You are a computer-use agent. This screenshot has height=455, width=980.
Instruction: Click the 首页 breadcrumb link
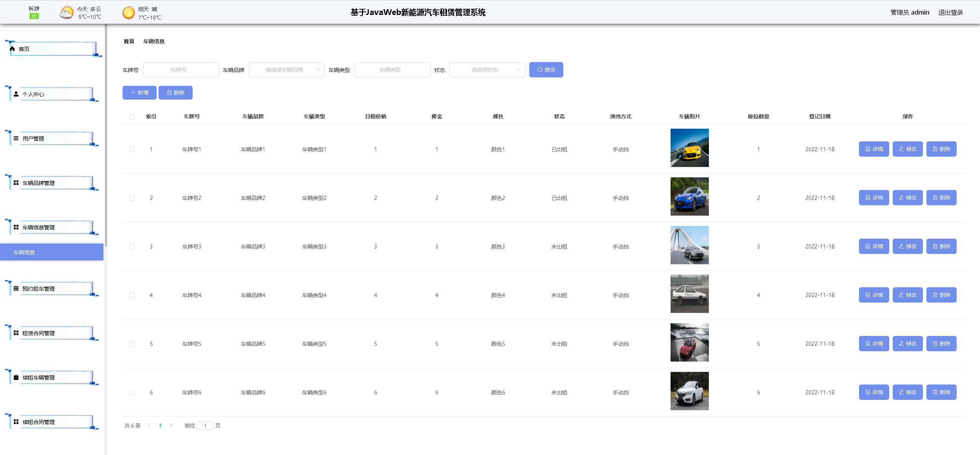tap(129, 41)
